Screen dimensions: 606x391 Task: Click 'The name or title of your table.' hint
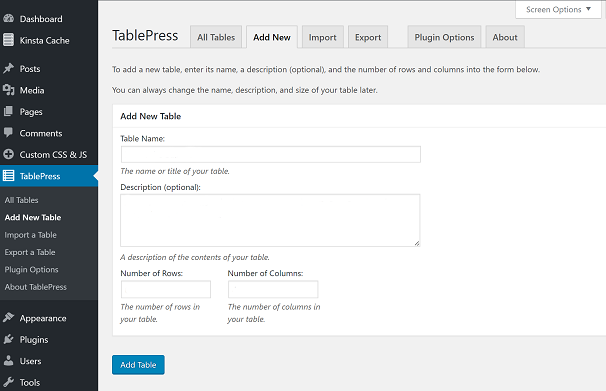(x=175, y=171)
